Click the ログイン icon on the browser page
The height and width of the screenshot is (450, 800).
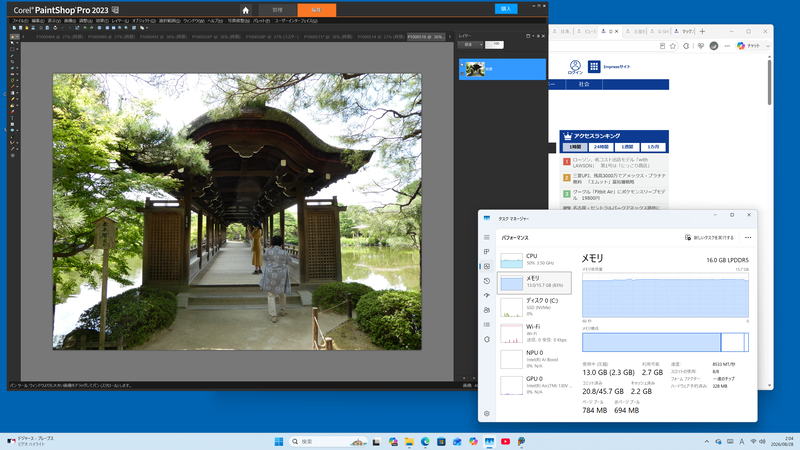click(x=575, y=67)
